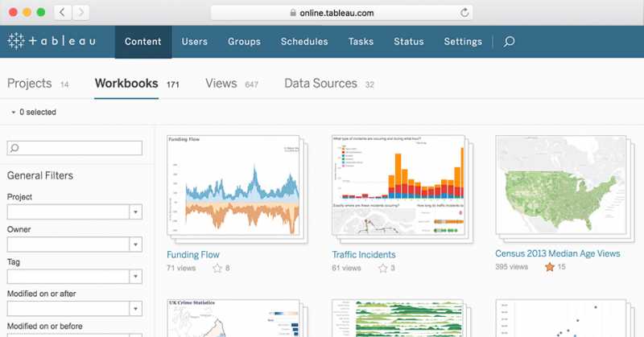Select the Workbooks tab

(x=137, y=84)
